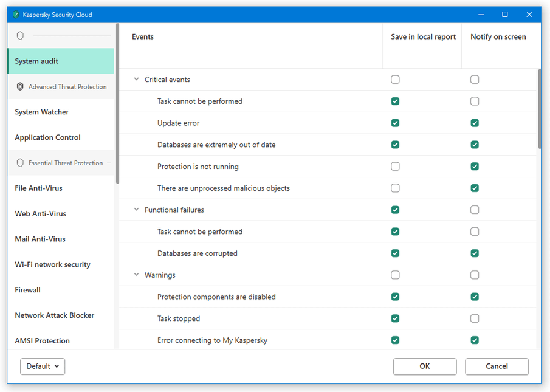The width and height of the screenshot is (550, 392).
Task: Select the Update error row text
Action: point(178,123)
